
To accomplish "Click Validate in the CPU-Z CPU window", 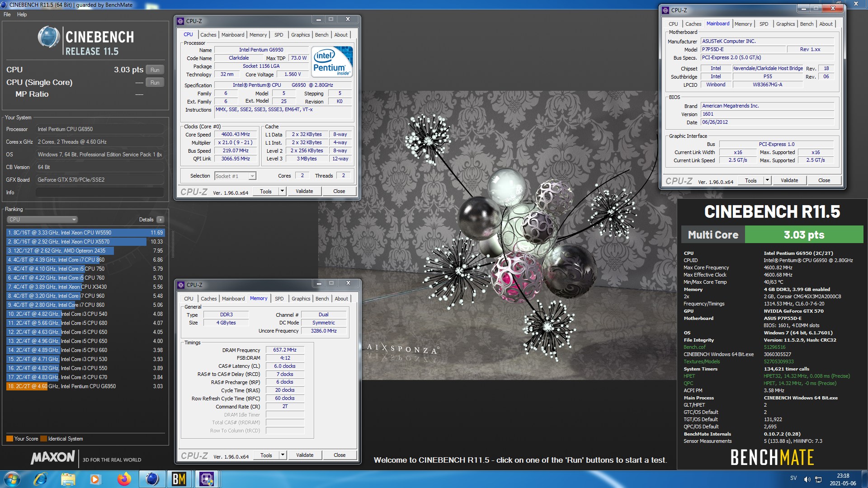I will (x=304, y=191).
